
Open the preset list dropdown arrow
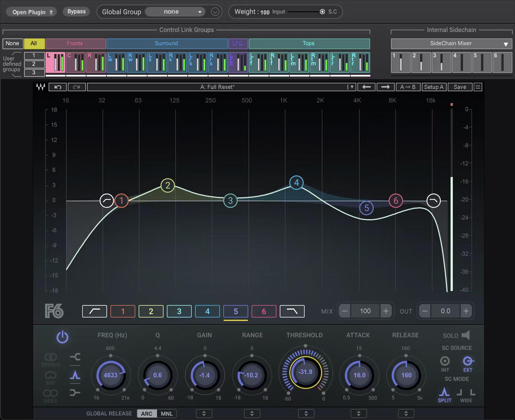[351, 87]
